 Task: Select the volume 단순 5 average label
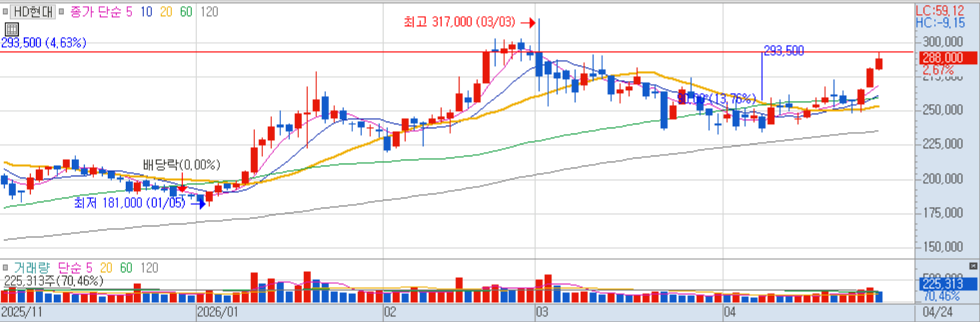[76, 267]
